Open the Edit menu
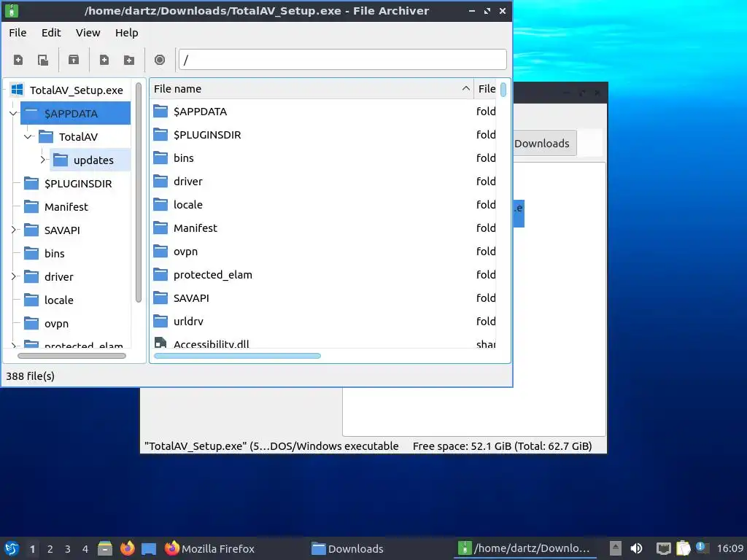 51,33
